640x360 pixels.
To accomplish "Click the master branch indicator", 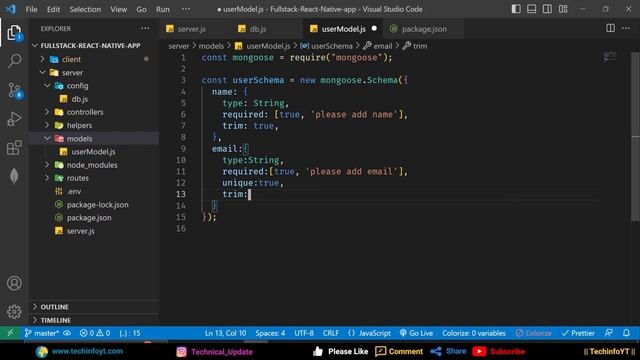I will pos(42,333).
